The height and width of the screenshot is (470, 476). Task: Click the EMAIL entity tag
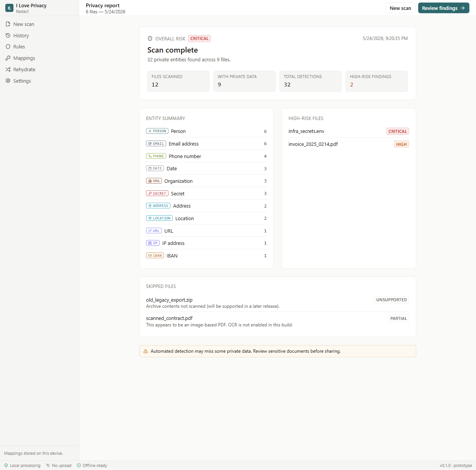pyautogui.click(x=156, y=144)
